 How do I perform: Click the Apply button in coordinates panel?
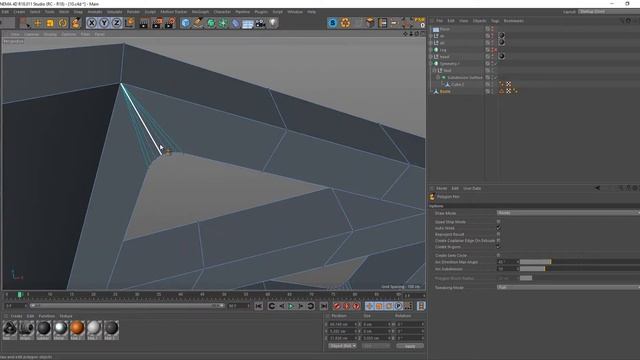[x=410, y=346]
